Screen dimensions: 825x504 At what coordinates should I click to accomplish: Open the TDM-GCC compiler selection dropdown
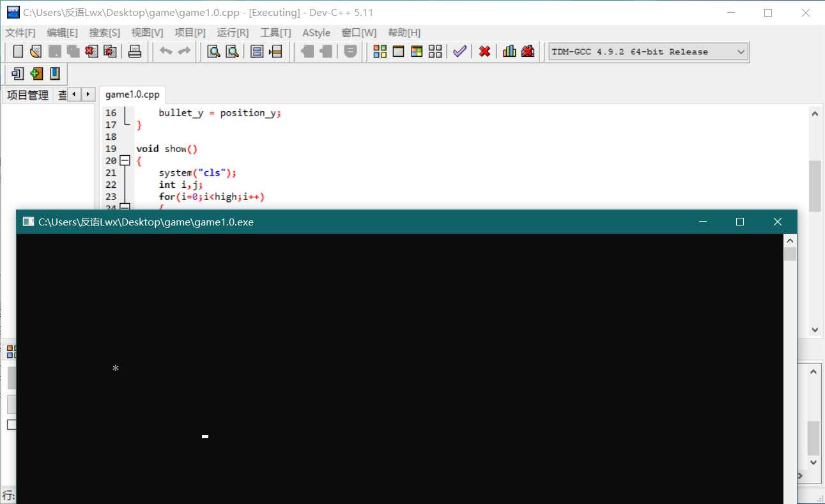point(648,52)
